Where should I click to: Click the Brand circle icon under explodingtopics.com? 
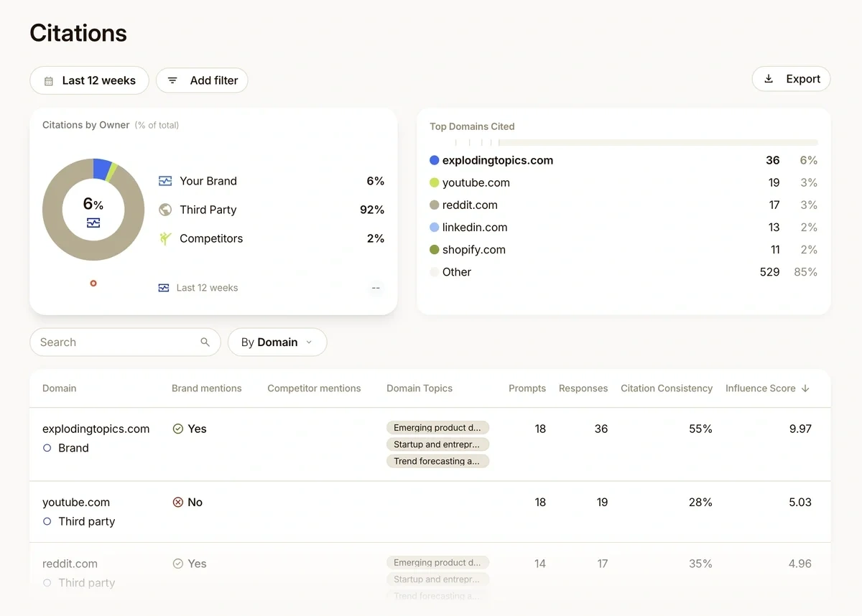tap(47, 448)
